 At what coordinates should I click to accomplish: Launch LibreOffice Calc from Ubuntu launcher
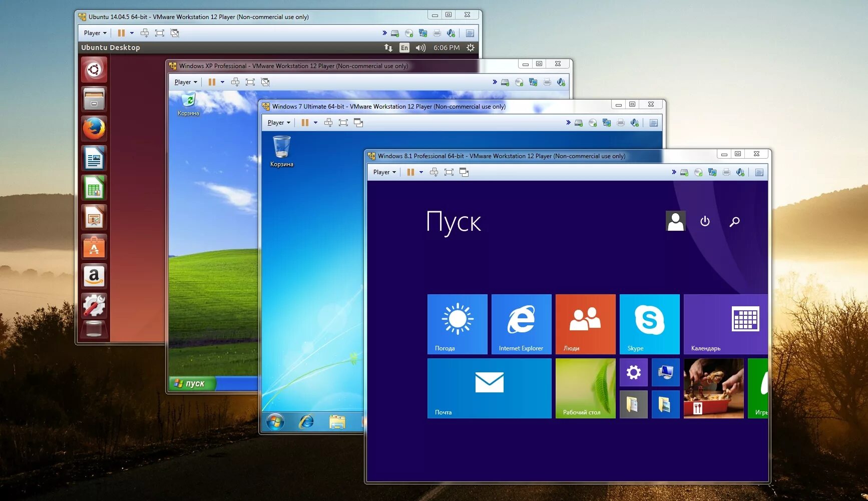94,188
